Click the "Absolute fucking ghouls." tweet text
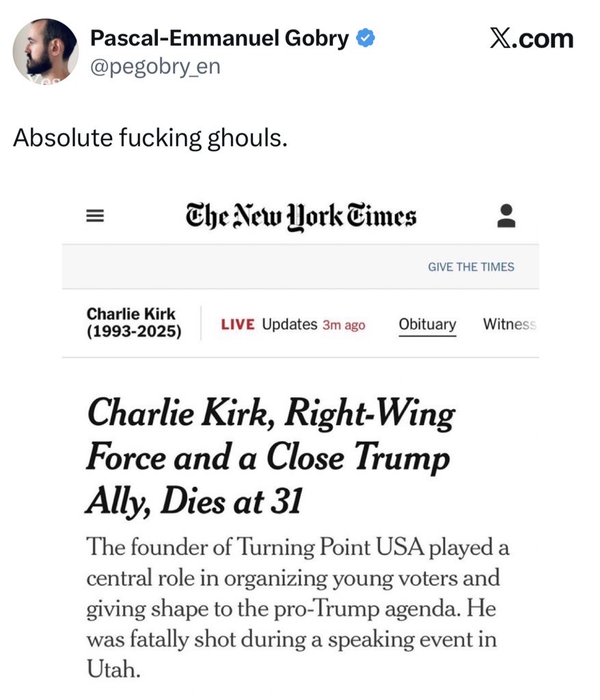 [x=150, y=138]
